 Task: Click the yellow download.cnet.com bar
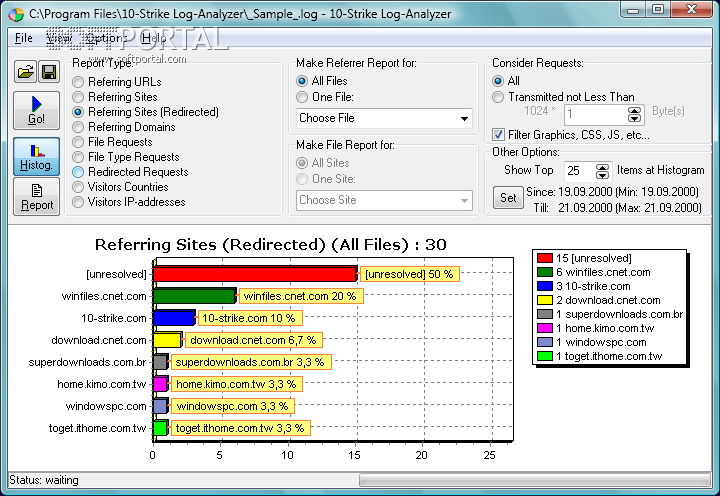pyautogui.click(x=168, y=340)
